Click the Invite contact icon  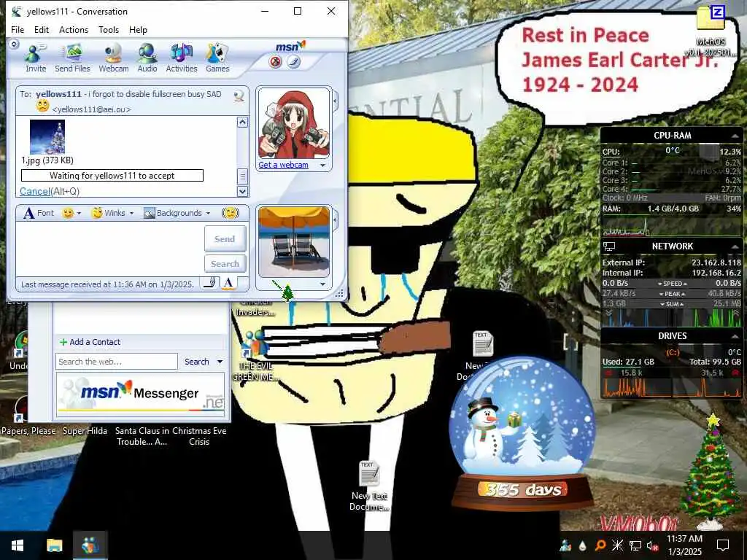pos(36,58)
